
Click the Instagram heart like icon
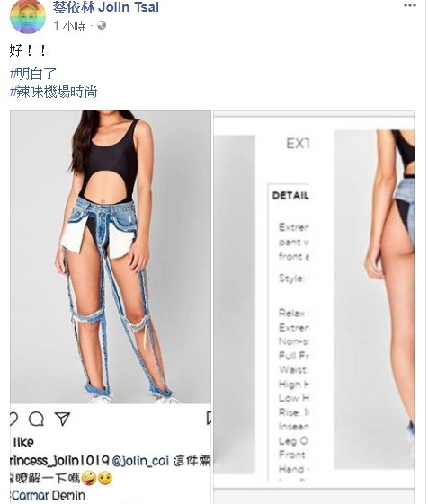13,419
